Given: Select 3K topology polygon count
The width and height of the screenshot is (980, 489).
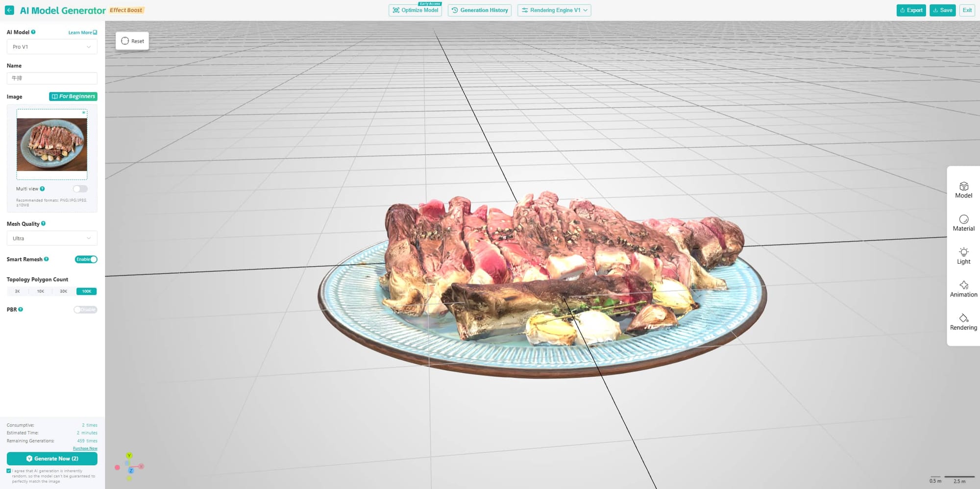Looking at the screenshot, I should tap(18, 291).
